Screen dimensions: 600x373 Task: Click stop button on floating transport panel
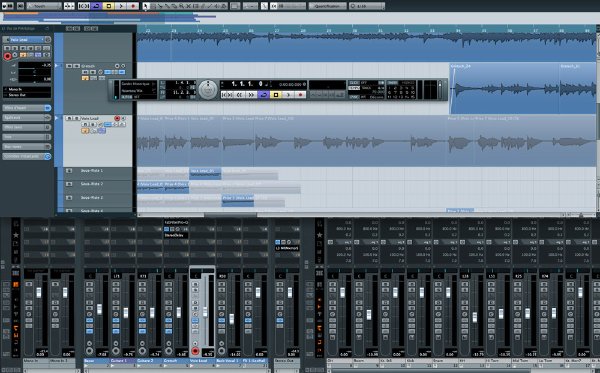[275, 94]
